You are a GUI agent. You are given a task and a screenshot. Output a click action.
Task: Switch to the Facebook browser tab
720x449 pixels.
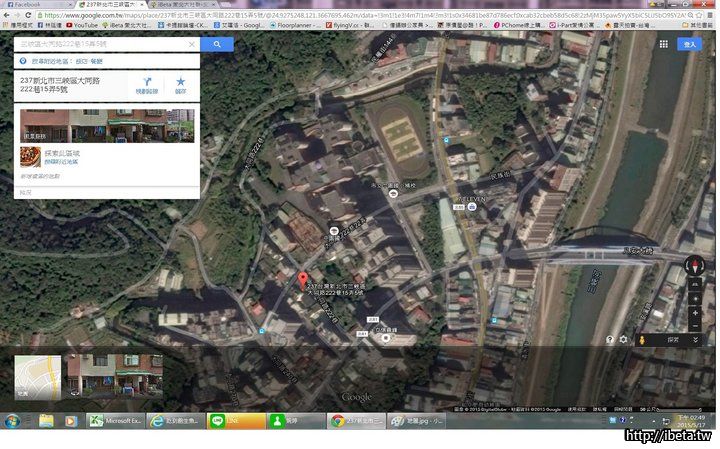pos(37,4)
